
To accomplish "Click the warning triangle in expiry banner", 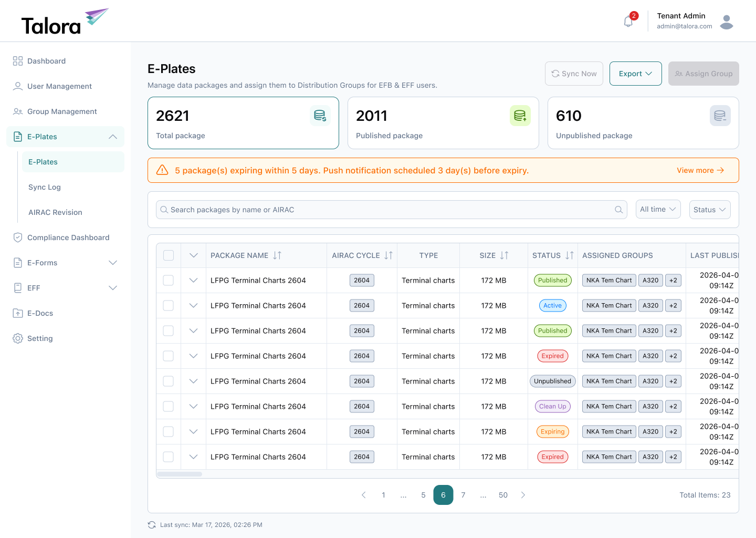I will tap(163, 170).
